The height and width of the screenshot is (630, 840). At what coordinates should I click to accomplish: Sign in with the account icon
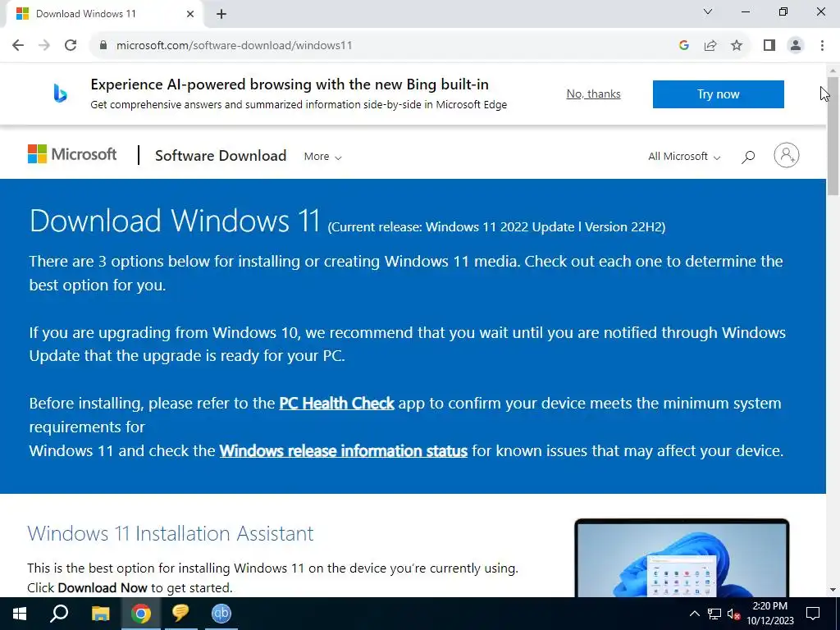[x=786, y=155]
